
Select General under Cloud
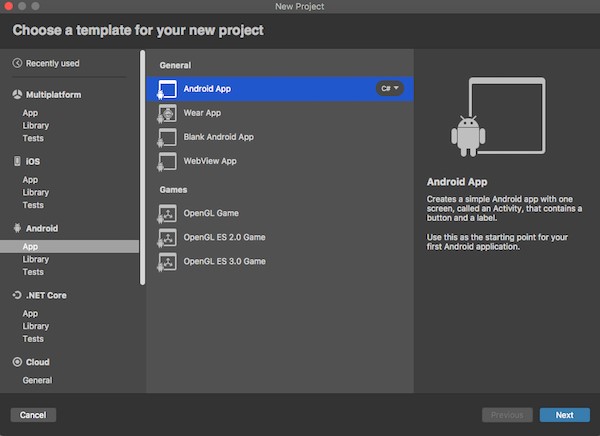tap(37, 380)
